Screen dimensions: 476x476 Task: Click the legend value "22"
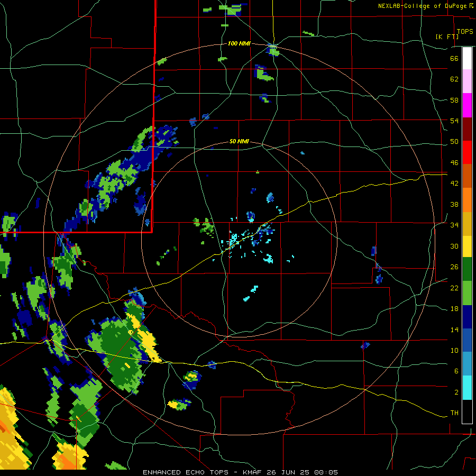[454, 288]
